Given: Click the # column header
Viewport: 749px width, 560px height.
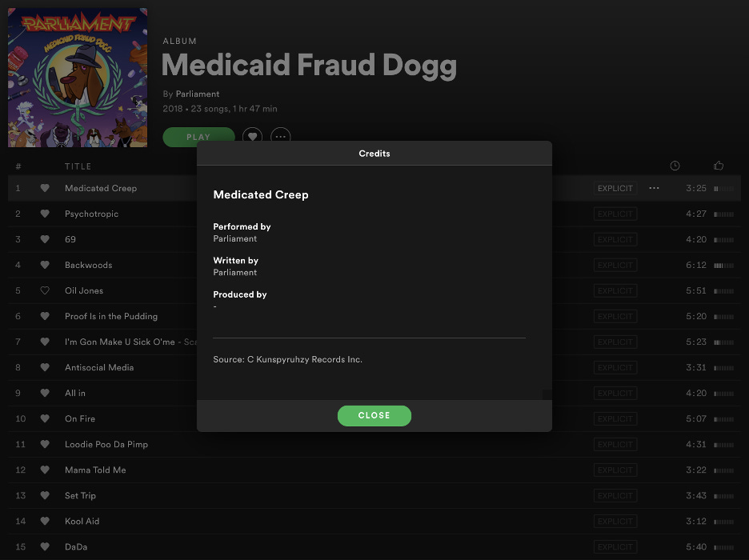Looking at the screenshot, I should [x=18, y=166].
